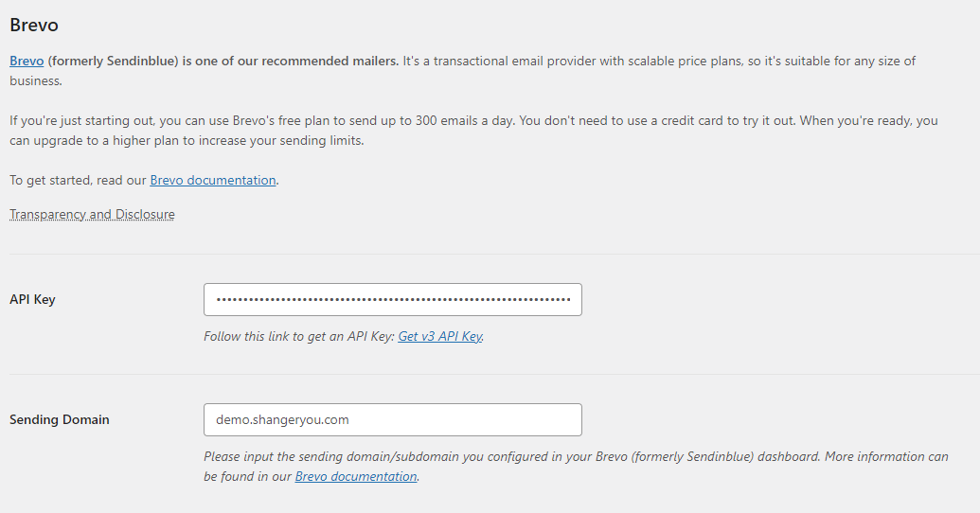Click the divider line above Sending Domain row
This screenshot has width=980, height=513.
point(494,374)
